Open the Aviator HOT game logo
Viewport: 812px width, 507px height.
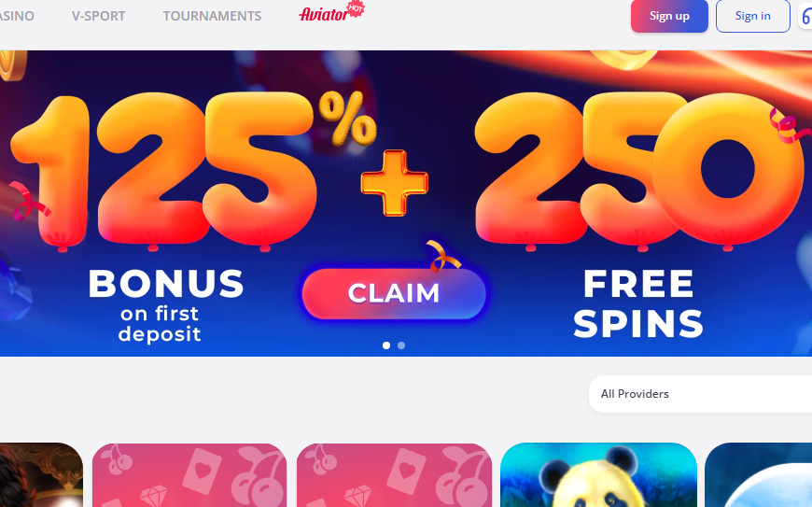(331, 12)
